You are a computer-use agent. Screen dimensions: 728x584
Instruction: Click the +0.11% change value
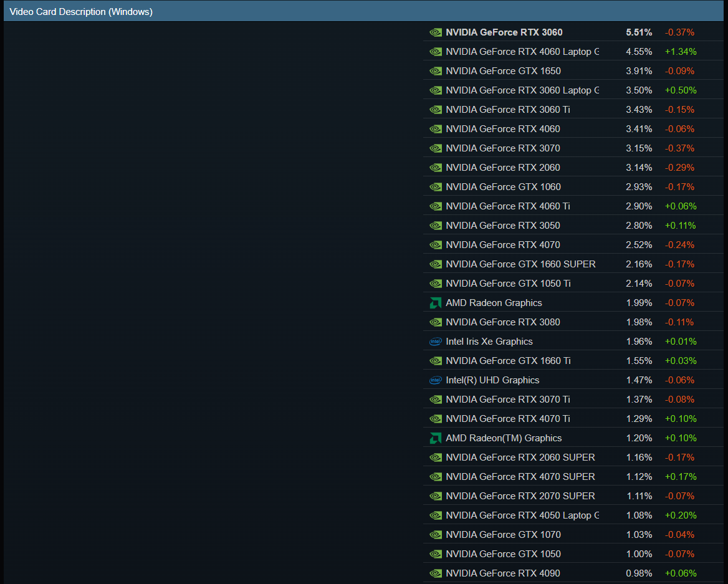point(681,226)
